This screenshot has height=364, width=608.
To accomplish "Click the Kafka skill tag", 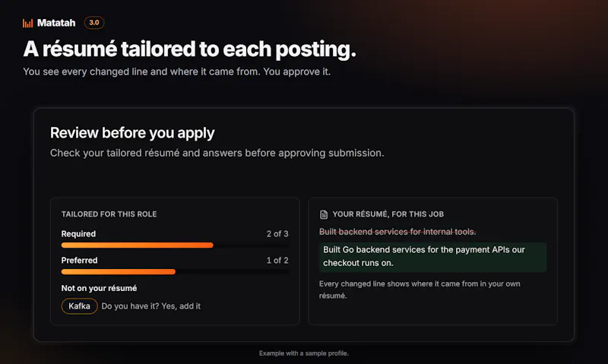I will click(80, 306).
